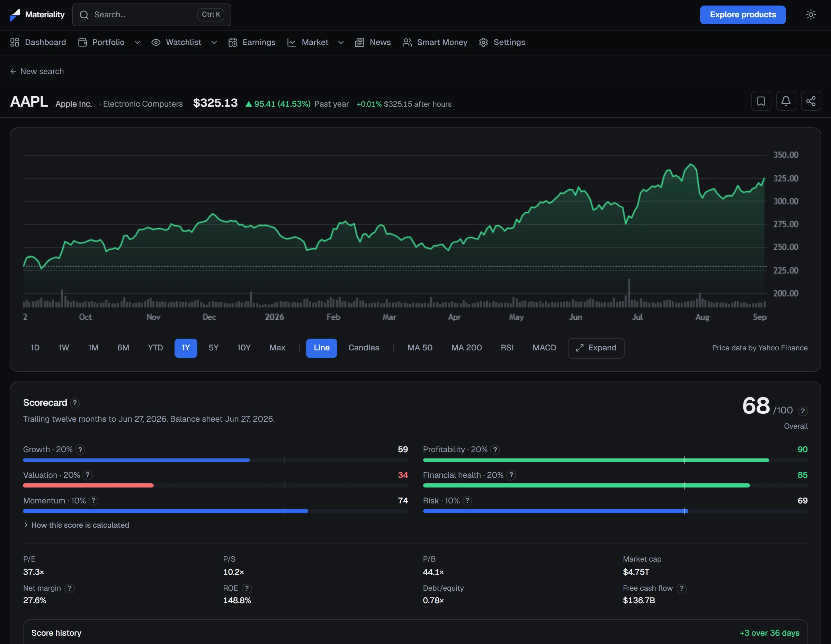The width and height of the screenshot is (831, 644).
Task: Open Watchlist from the nav bar
Action: (177, 42)
